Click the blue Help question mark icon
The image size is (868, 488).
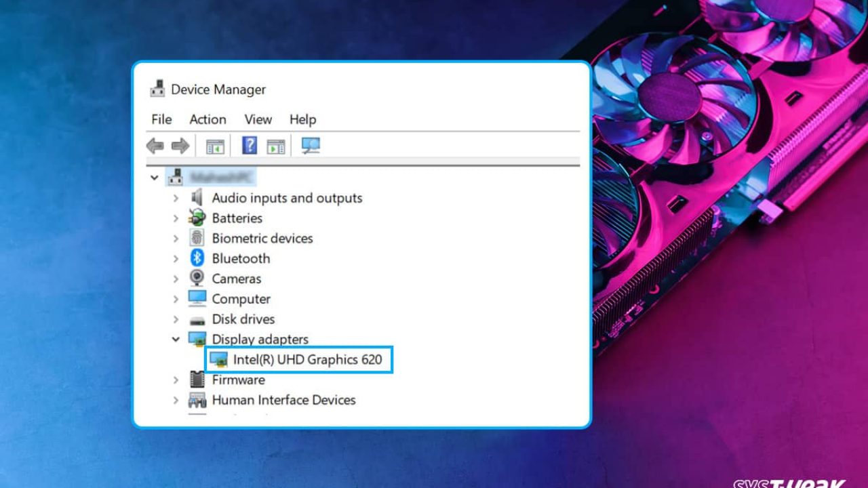[250, 145]
